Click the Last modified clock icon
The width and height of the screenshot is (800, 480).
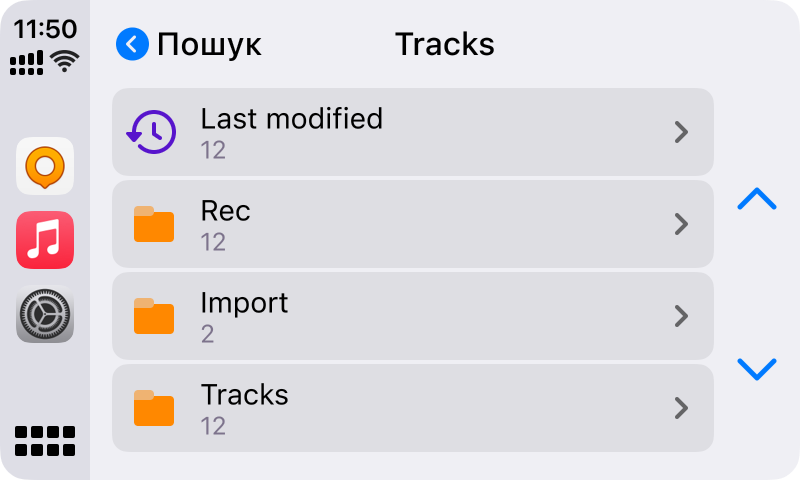(x=151, y=132)
